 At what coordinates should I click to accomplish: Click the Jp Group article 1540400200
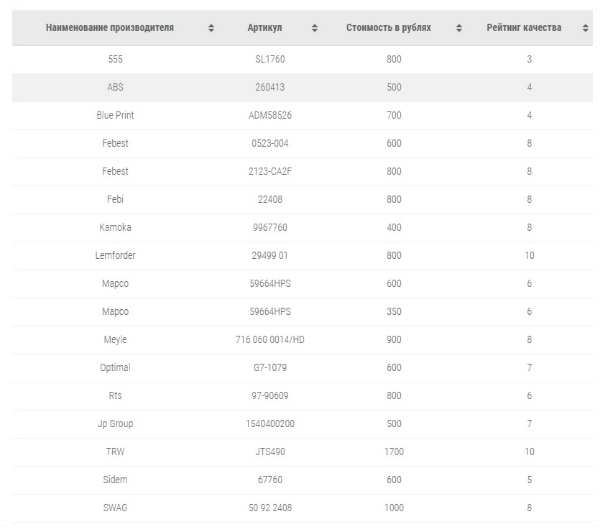[x=270, y=424]
